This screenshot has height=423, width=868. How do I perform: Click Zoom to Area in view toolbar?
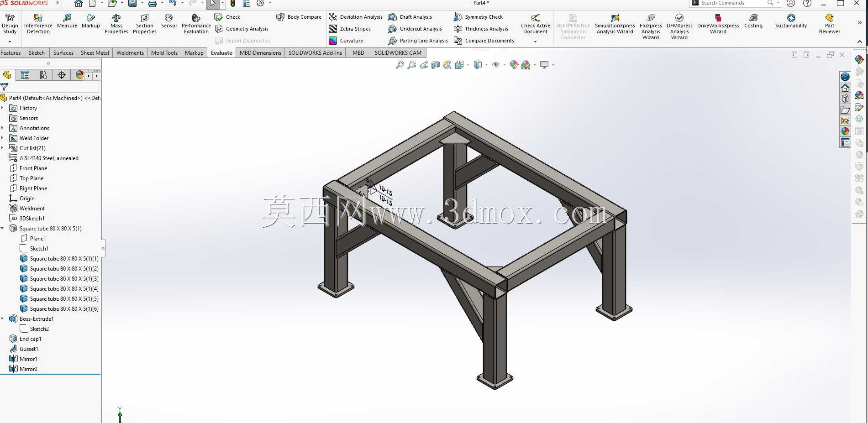[x=412, y=65]
